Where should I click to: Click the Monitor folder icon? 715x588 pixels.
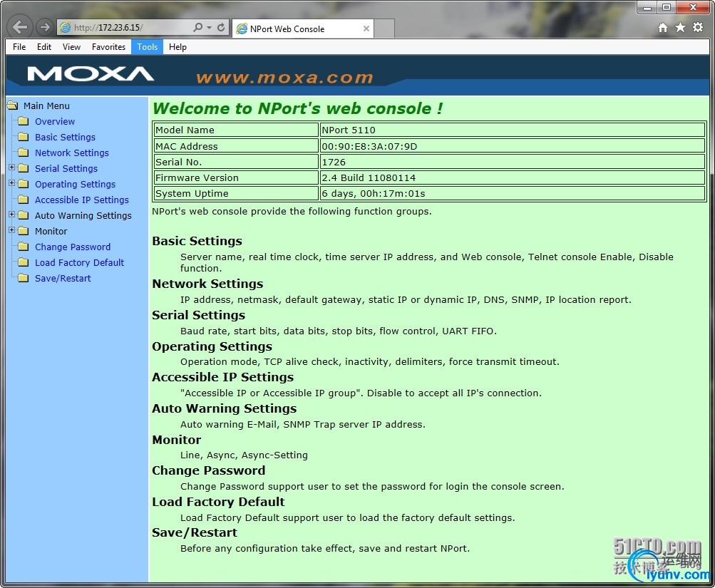click(24, 231)
